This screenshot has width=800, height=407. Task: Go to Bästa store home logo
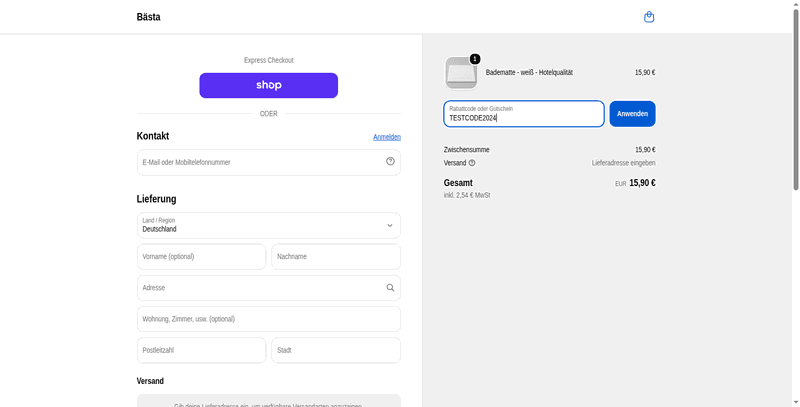coord(148,17)
